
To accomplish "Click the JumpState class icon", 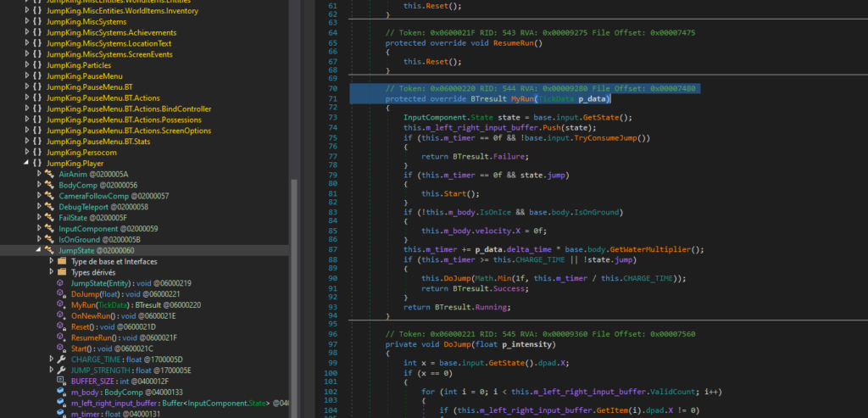I will click(49, 251).
